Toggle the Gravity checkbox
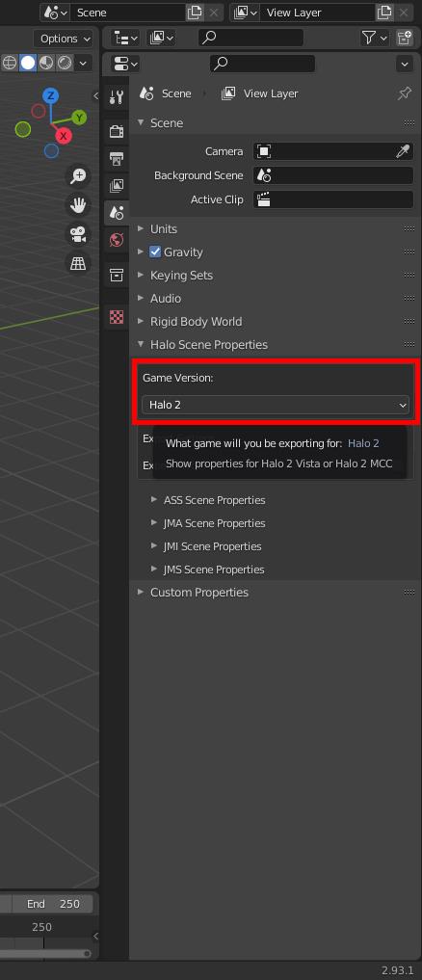The height and width of the screenshot is (980, 422). (155, 252)
